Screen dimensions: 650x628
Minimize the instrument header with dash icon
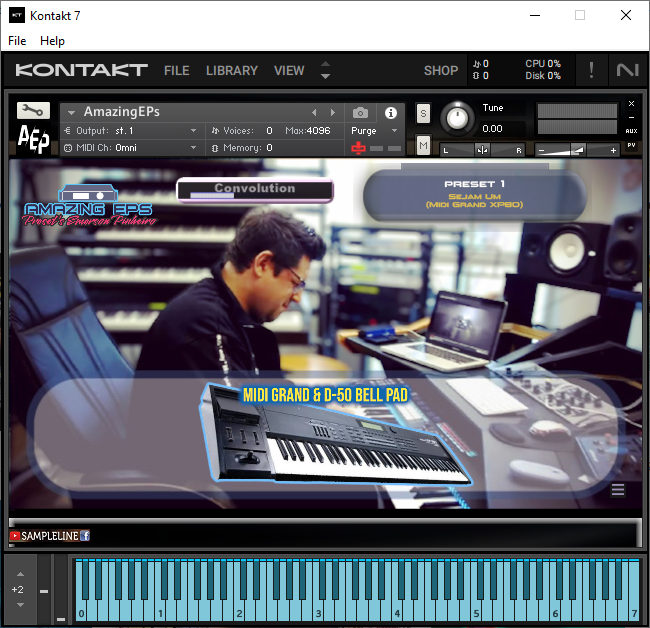(x=631, y=117)
